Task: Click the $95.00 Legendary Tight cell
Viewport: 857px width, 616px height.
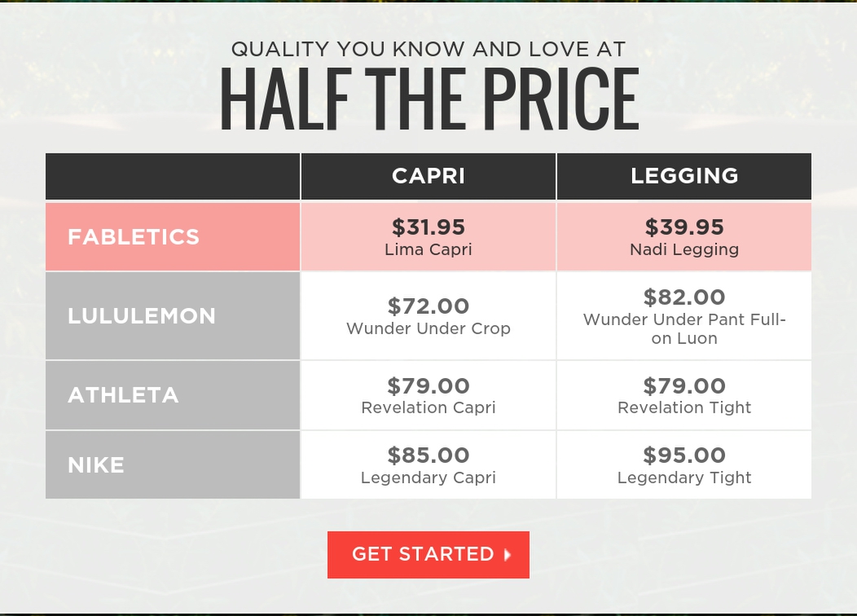Action: point(684,465)
